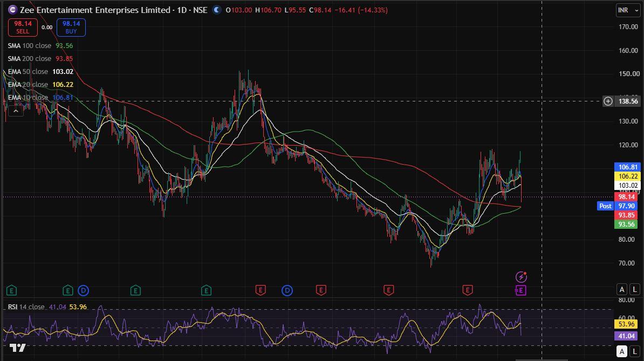
Task: Collapse the indicator legend with chevron
Action: [x=16, y=111]
